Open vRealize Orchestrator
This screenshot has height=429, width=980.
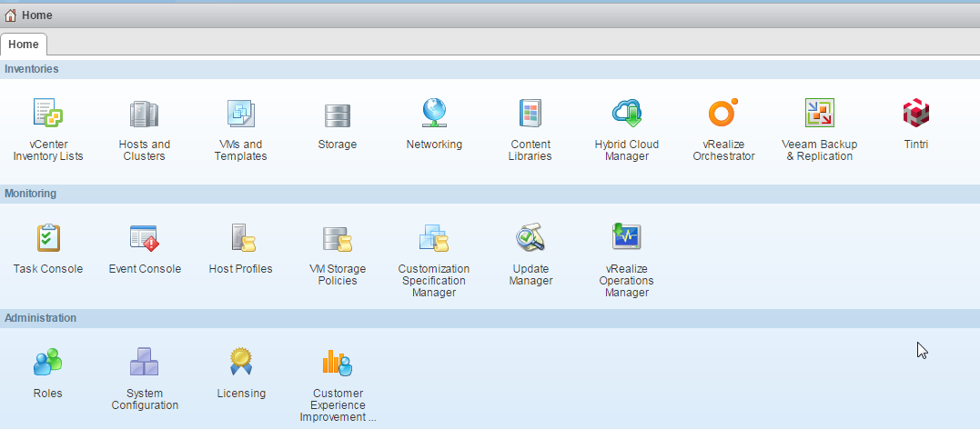tap(723, 115)
